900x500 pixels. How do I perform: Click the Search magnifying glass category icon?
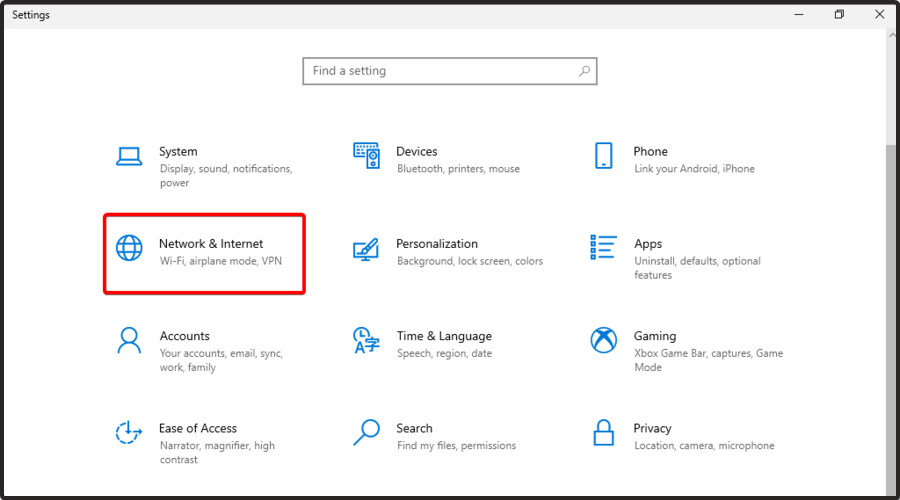(366, 433)
